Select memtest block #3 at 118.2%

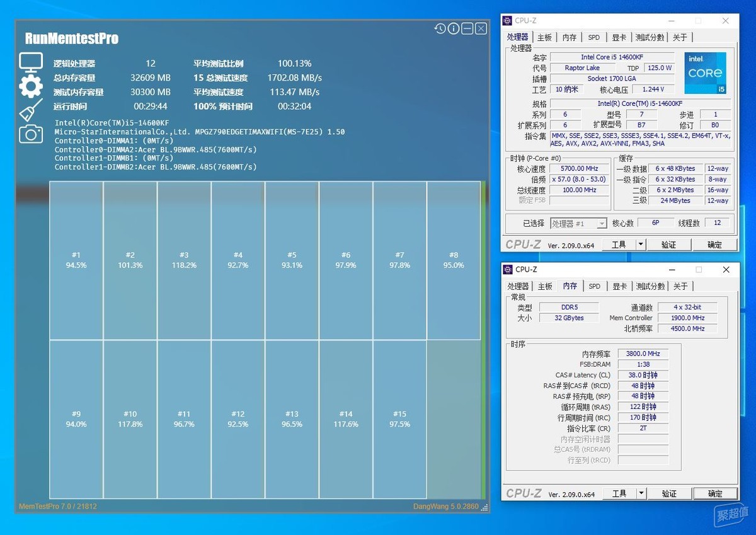pyautogui.click(x=184, y=260)
